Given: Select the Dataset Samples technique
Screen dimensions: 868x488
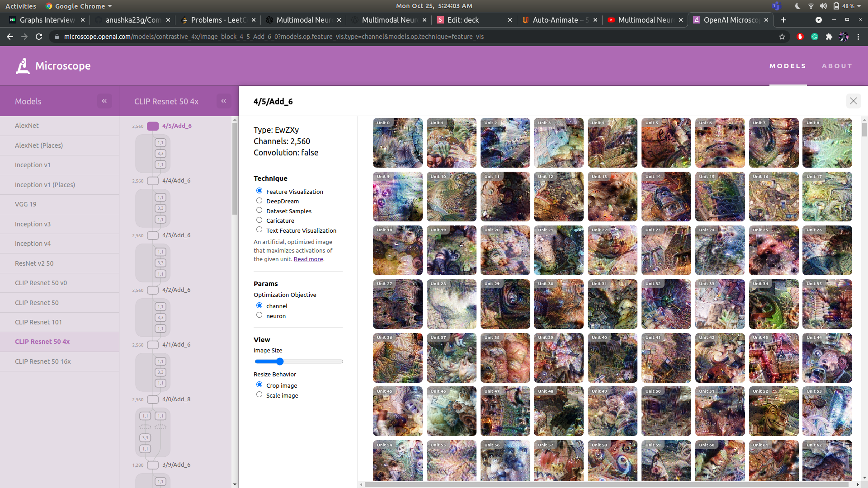Looking at the screenshot, I should tap(259, 211).
